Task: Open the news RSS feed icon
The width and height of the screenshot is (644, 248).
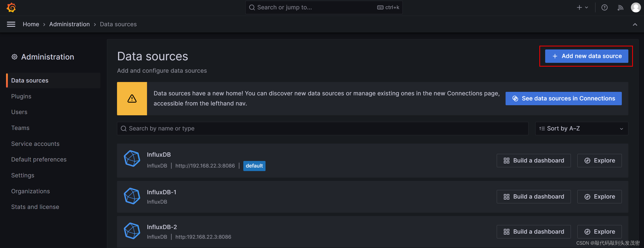Action: coord(620,8)
